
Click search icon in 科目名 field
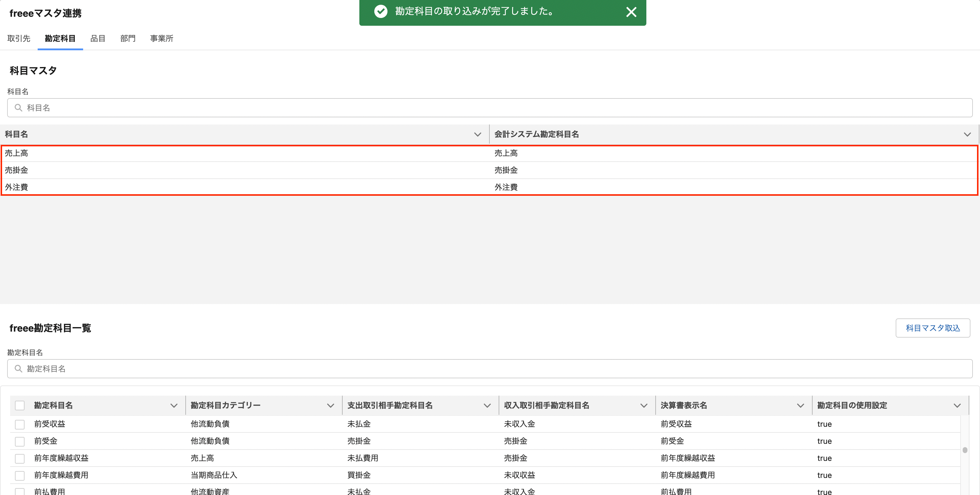pos(18,108)
